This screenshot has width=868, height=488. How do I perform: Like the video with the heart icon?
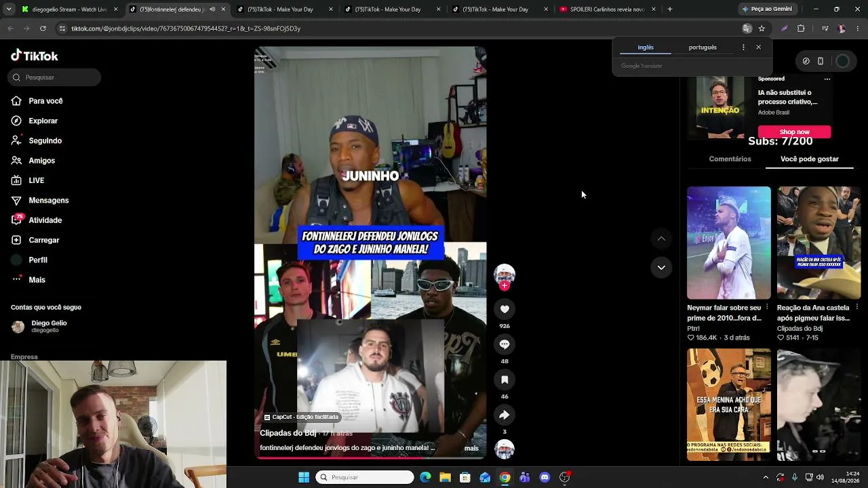pyautogui.click(x=505, y=309)
